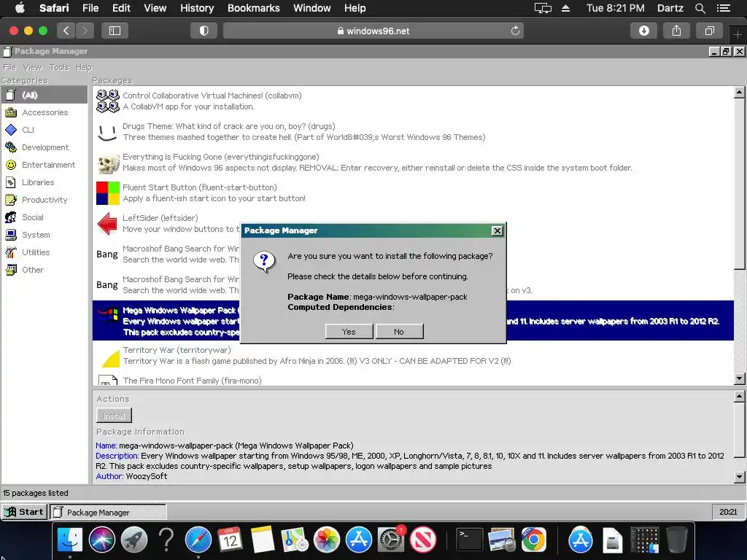Open Google Chrome from the Dock

point(533,540)
